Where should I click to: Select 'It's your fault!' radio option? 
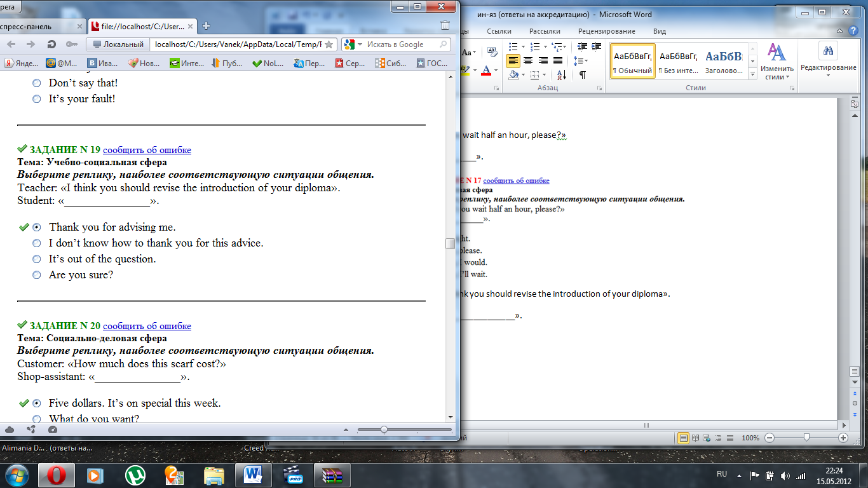37,98
